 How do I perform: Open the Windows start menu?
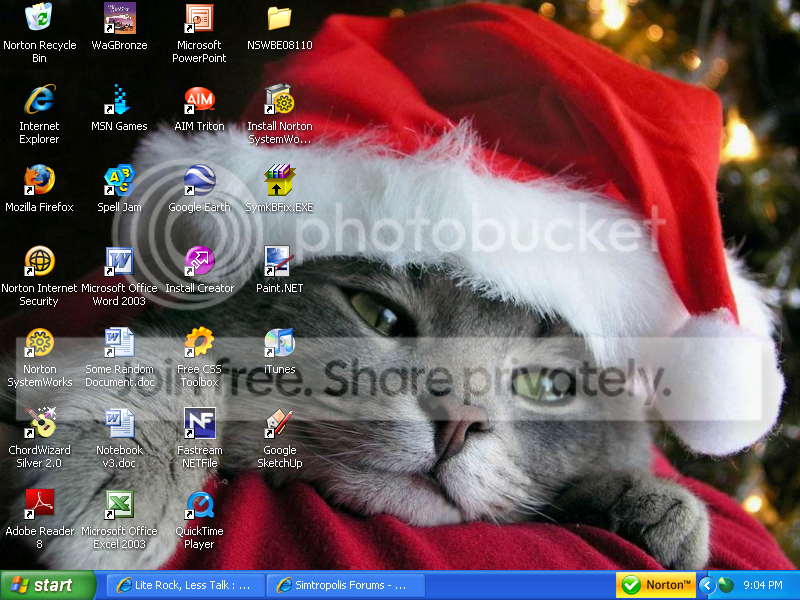(47, 585)
